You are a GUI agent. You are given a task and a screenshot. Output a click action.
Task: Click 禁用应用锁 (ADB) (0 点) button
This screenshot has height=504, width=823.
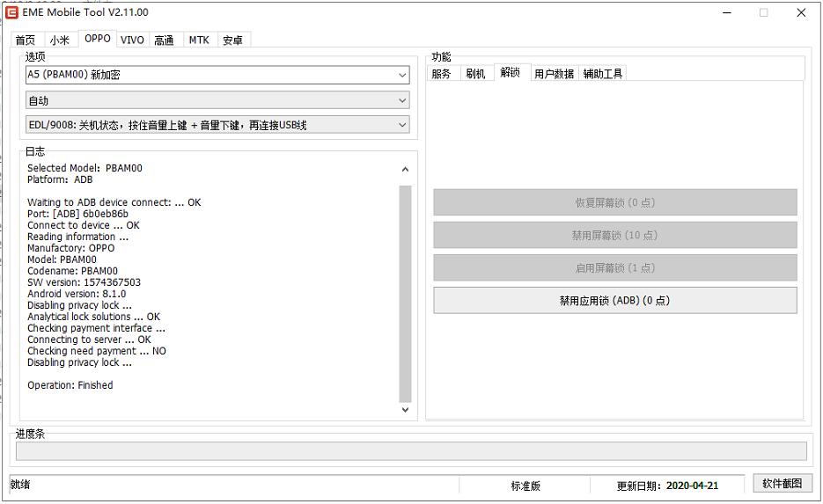(x=615, y=301)
